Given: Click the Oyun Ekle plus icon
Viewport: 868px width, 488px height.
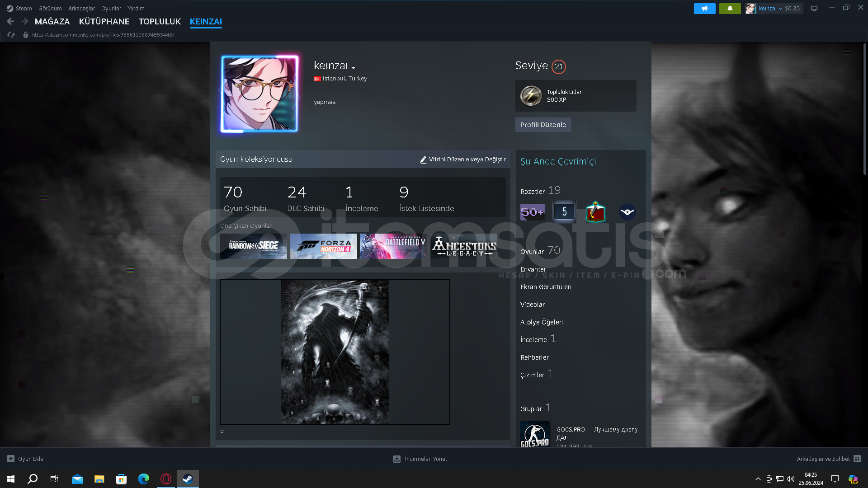Looking at the screenshot, I should (11, 459).
